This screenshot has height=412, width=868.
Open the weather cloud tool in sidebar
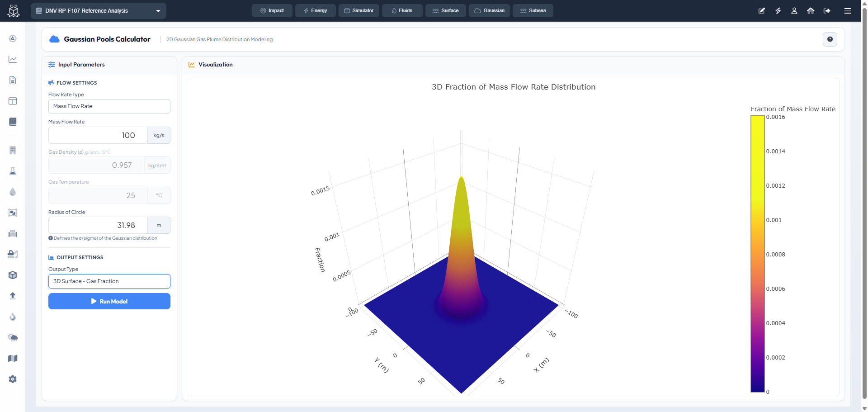coord(12,337)
